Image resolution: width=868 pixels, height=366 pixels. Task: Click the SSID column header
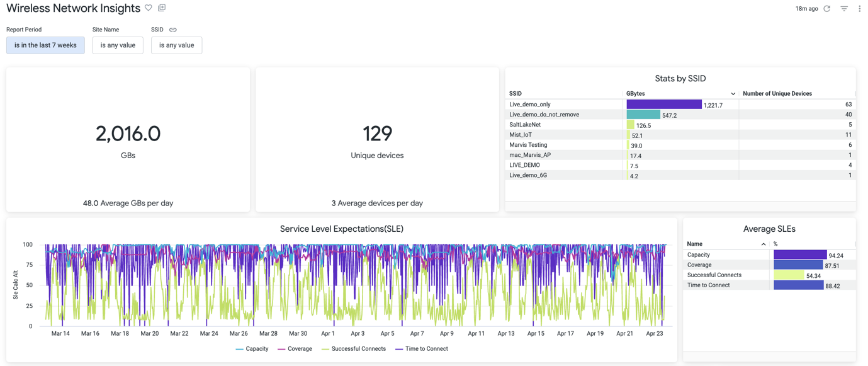point(516,94)
